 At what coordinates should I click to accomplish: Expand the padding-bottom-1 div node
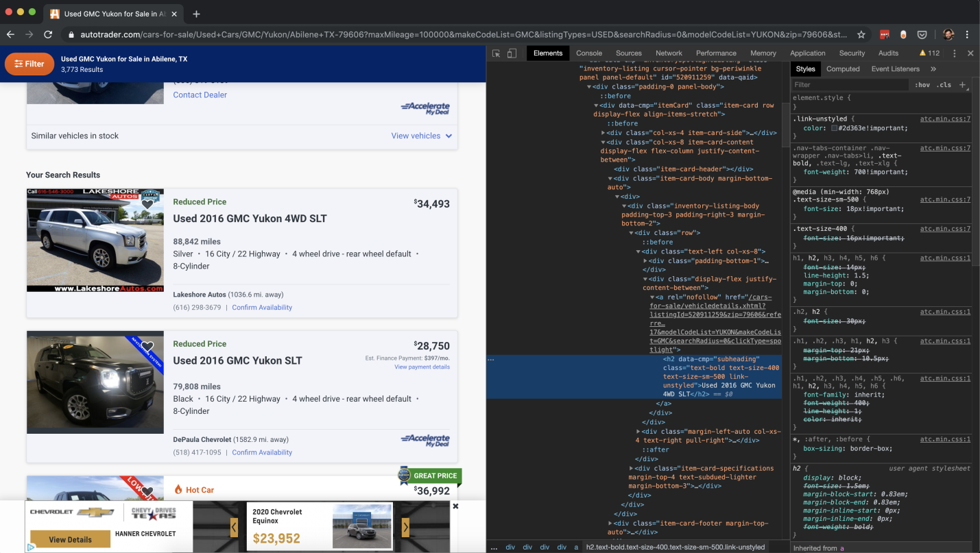pyautogui.click(x=645, y=261)
